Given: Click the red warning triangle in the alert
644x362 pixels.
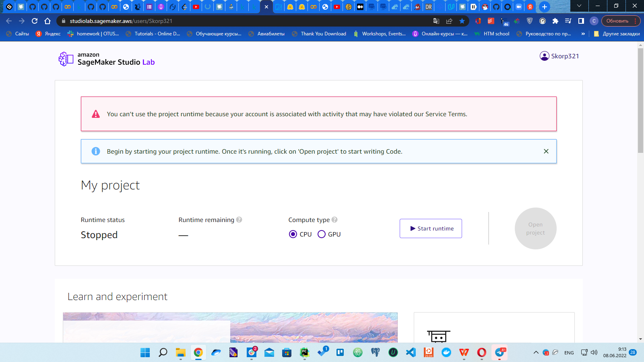Looking at the screenshot, I should pos(96,114).
